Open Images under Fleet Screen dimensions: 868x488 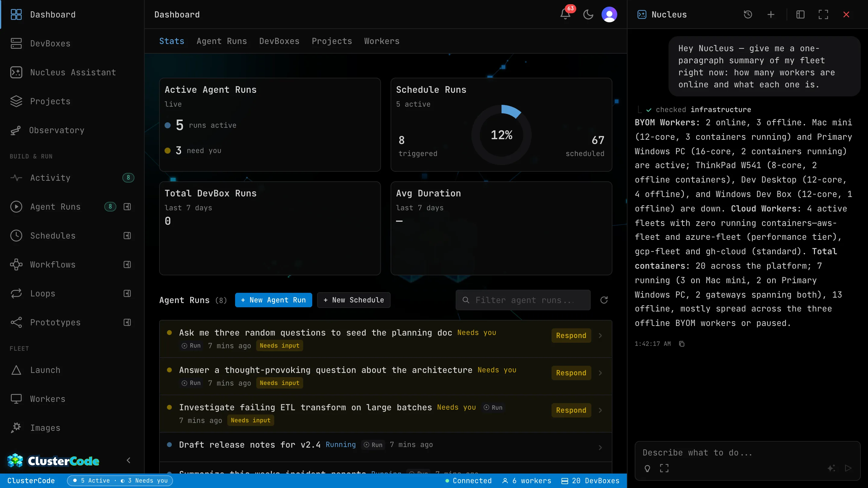pos(72,428)
